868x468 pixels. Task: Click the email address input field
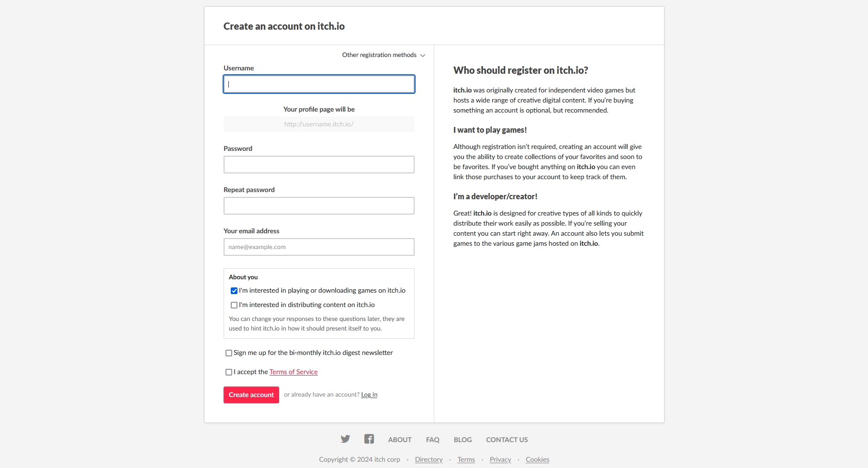pos(319,247)
